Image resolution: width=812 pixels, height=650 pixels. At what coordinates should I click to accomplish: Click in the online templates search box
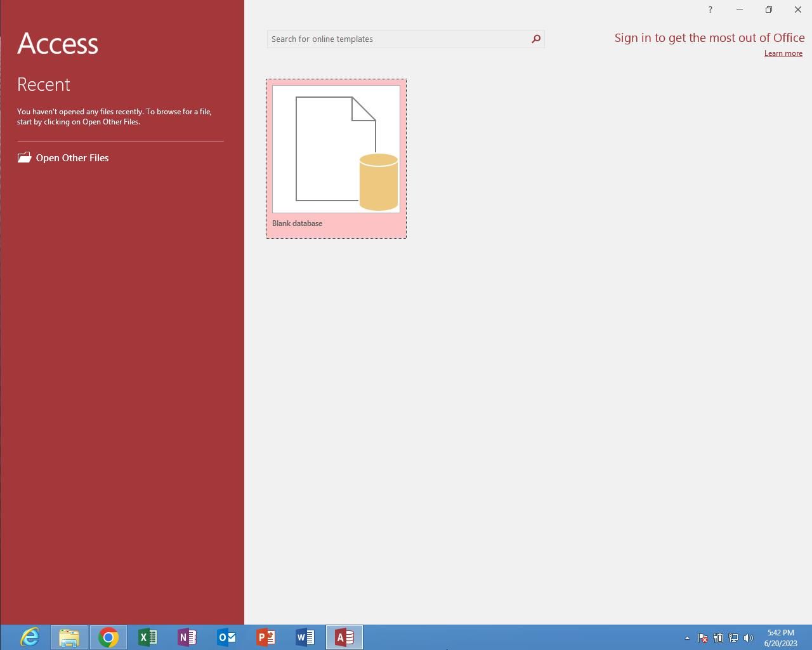(x=398, y=39)
